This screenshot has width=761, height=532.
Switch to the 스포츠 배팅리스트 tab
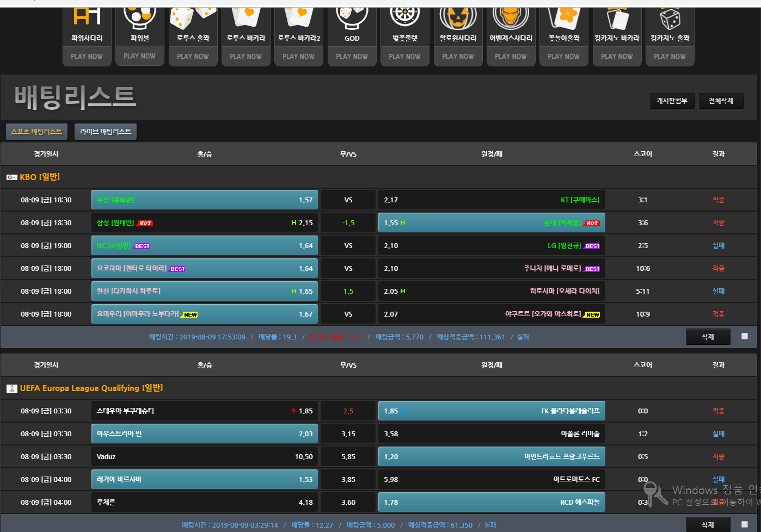36,132
